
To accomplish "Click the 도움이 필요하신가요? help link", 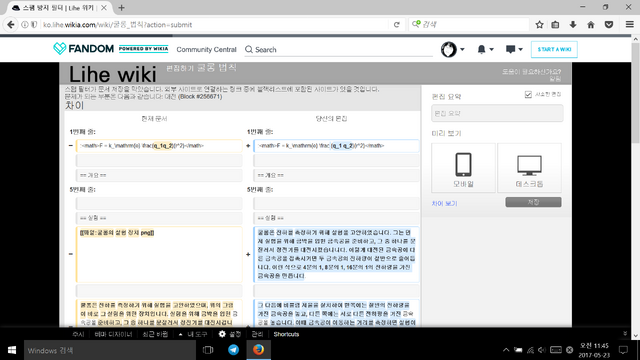I will click(x=531, y=72).
